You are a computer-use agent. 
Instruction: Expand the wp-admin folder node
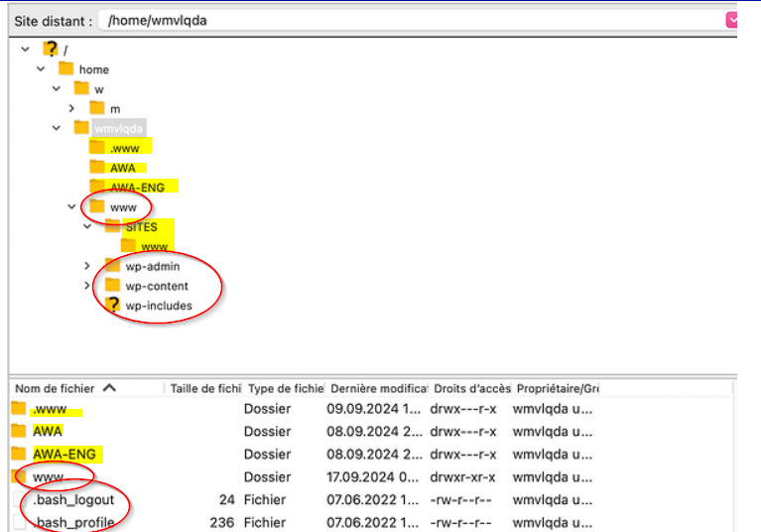[87, 266]
